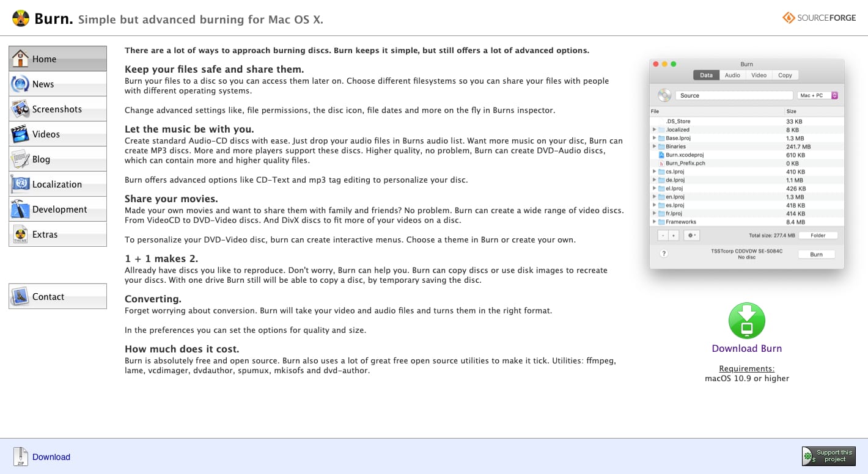Image resolution: width=868 pixels, height=474 pixels.
Task: Click the TSSTcorp CDDVDW SE-S084C drive label
Action: pos(746,251)
